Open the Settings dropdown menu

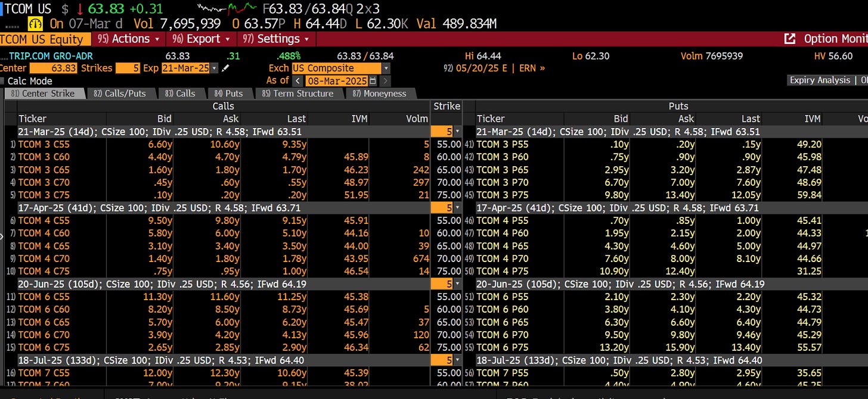pos(277,39)
